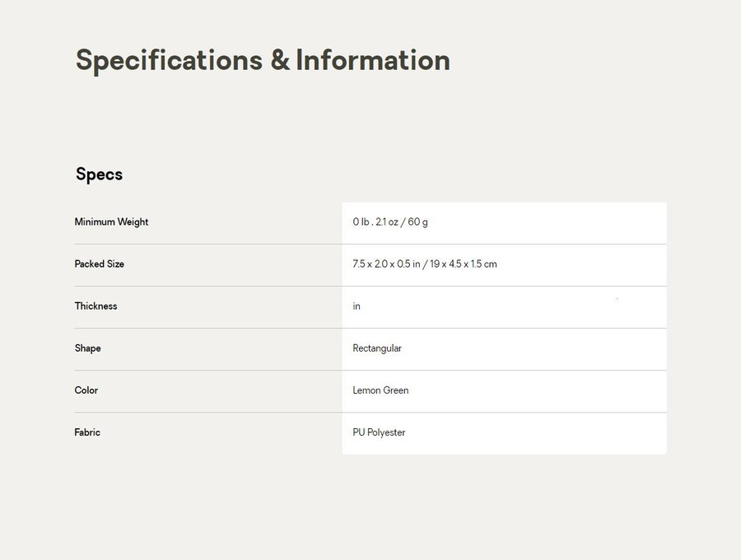
Task: Click the Rectangular shape value
Action: (x=377, y=348)
